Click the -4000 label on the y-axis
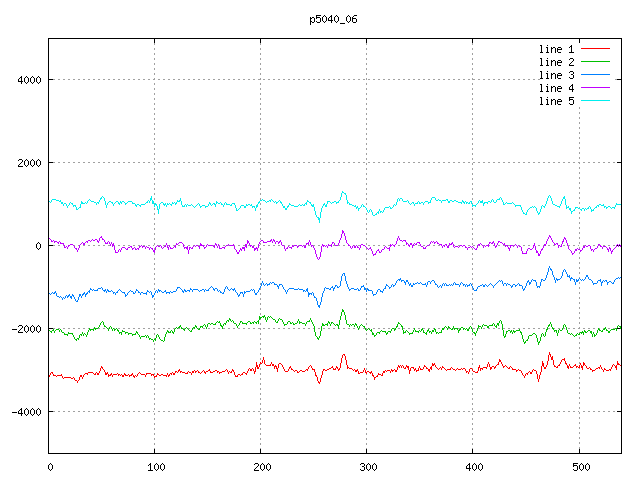The width and height of the screenshot is (640, 480). point(25,412)
